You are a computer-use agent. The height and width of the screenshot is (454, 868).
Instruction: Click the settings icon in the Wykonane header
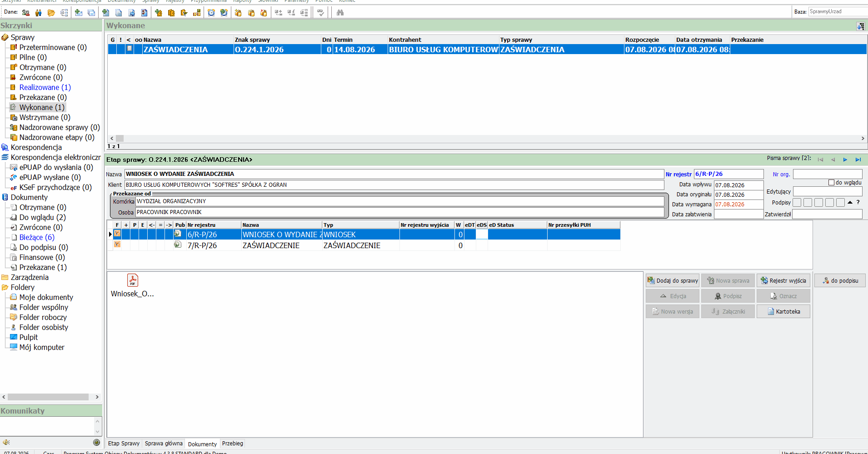tap(861, 26)
